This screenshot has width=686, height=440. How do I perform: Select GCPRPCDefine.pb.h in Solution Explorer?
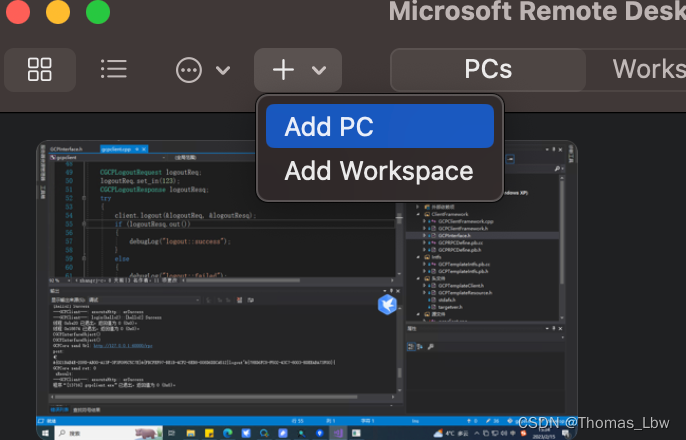[x=460, y=250]
